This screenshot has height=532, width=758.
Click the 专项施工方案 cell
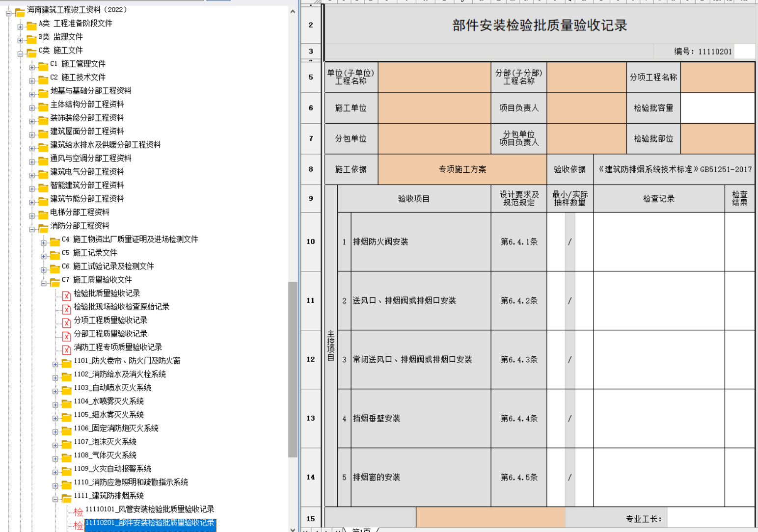[x=462, y=169]
